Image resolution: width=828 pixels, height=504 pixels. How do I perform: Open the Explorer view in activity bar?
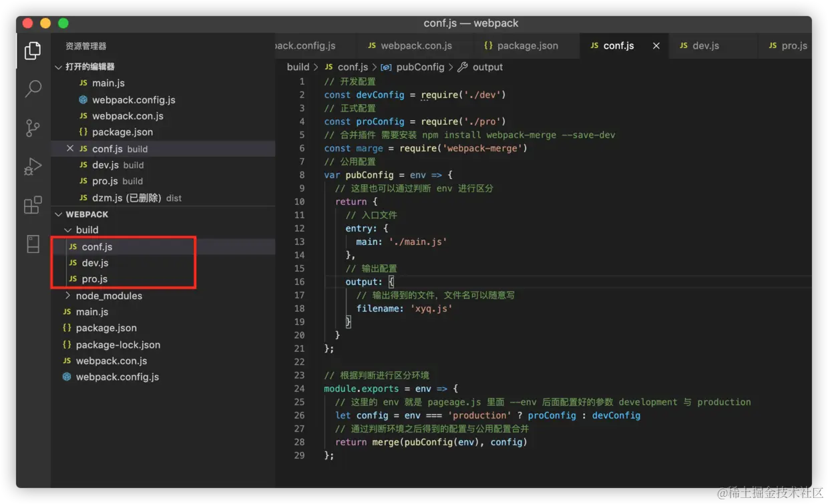33,50
